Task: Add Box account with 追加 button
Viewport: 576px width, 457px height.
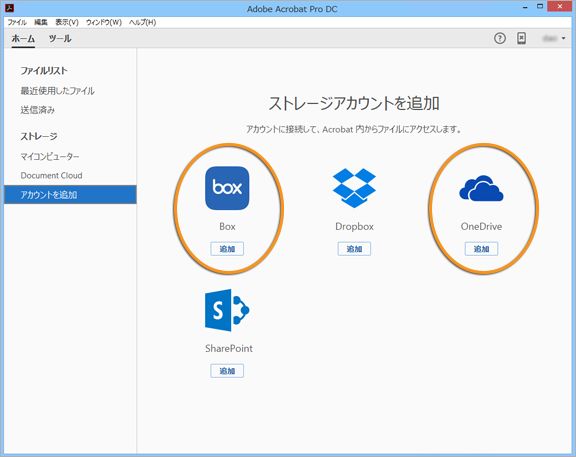Action: 227,249
